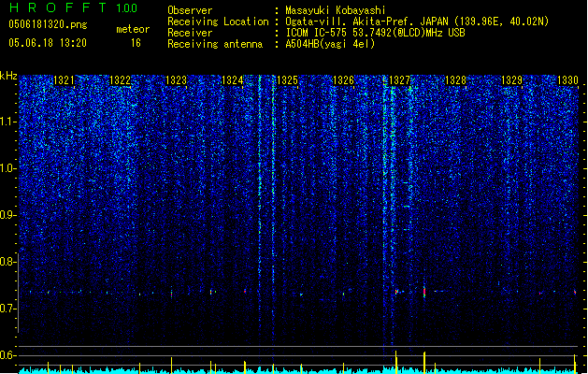
Task: Click the 1324 time marker
Action: tap(232, 80)
